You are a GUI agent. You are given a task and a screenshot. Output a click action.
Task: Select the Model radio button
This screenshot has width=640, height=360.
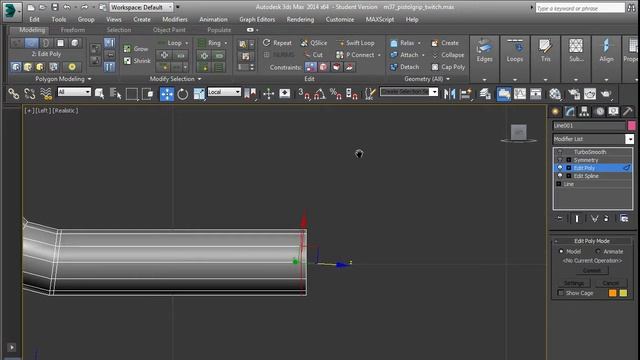(x=561, y=251)
